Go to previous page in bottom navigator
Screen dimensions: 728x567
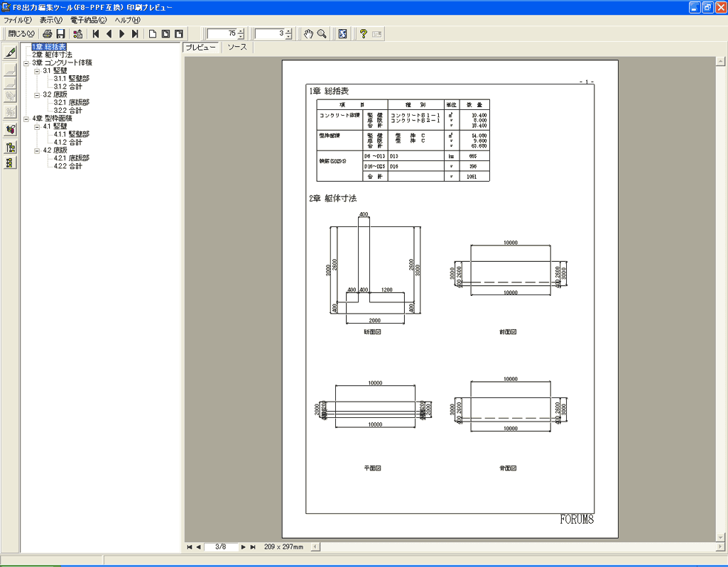(x=199, y=547)
